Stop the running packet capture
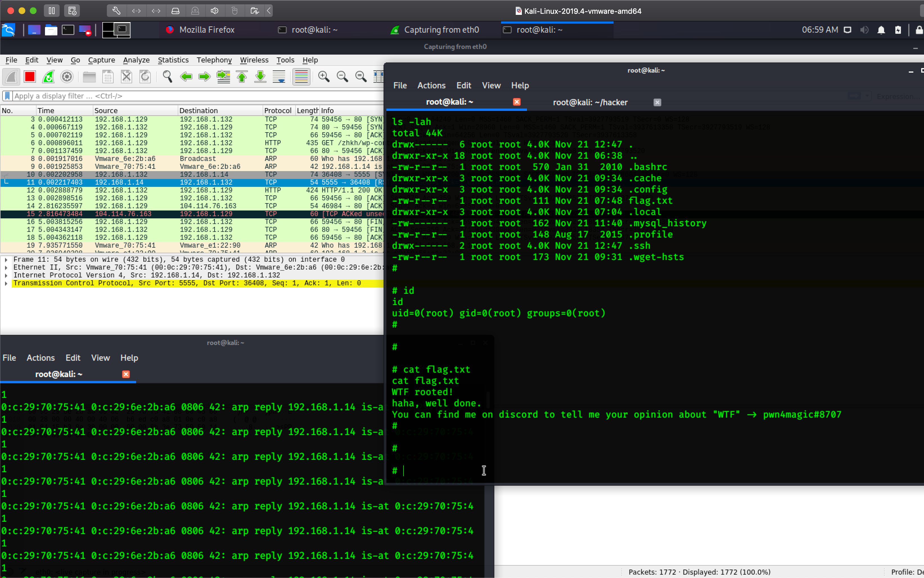 click(30, 77)
